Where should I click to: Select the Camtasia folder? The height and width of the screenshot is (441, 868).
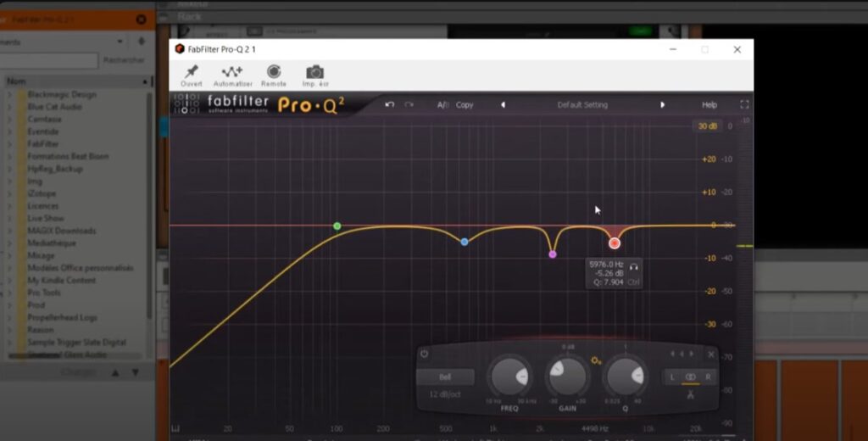[44, 119]
